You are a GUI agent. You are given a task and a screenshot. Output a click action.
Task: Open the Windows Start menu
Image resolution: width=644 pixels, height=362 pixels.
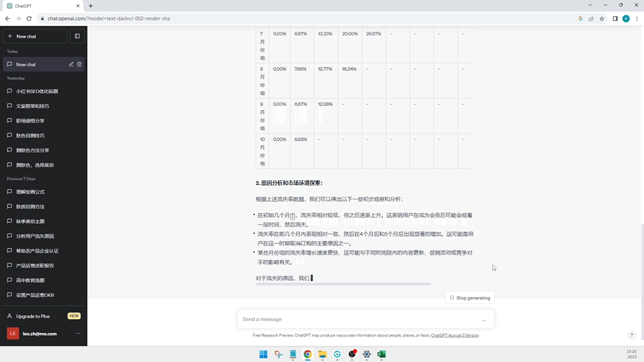[263, 354]
